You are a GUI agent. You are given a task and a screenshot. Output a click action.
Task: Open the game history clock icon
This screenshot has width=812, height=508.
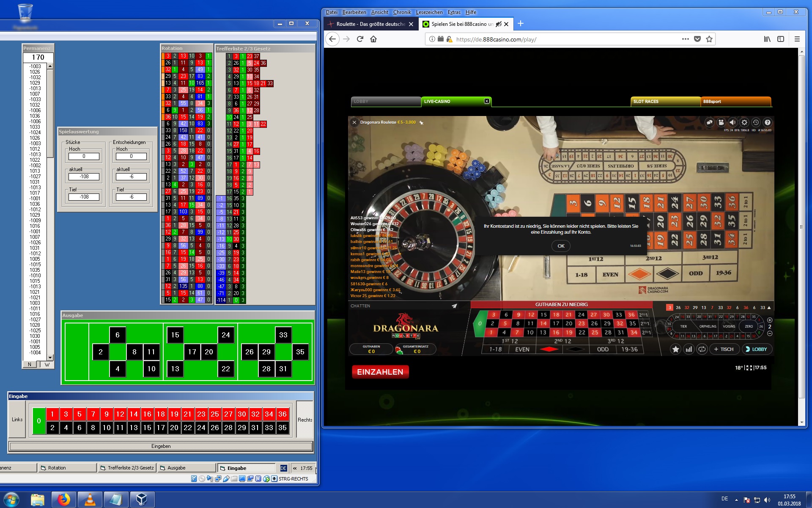pyautogui.click(x=756, y=123)
